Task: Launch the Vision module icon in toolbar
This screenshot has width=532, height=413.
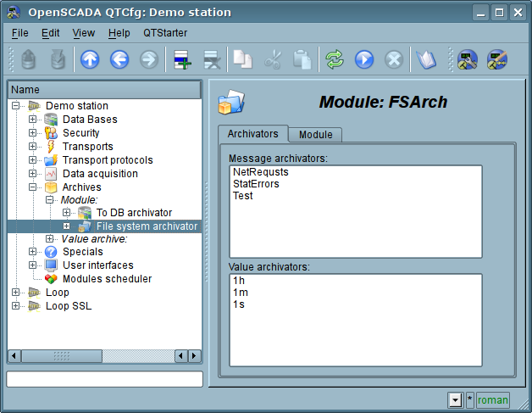Action: tap(497, 59)
